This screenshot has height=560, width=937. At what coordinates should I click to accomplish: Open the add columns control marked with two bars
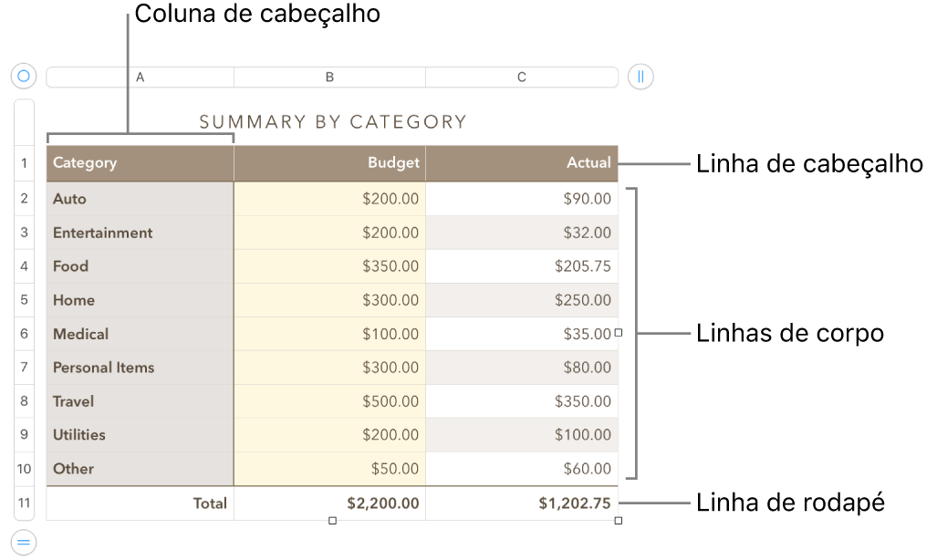[x=640, y=78]
